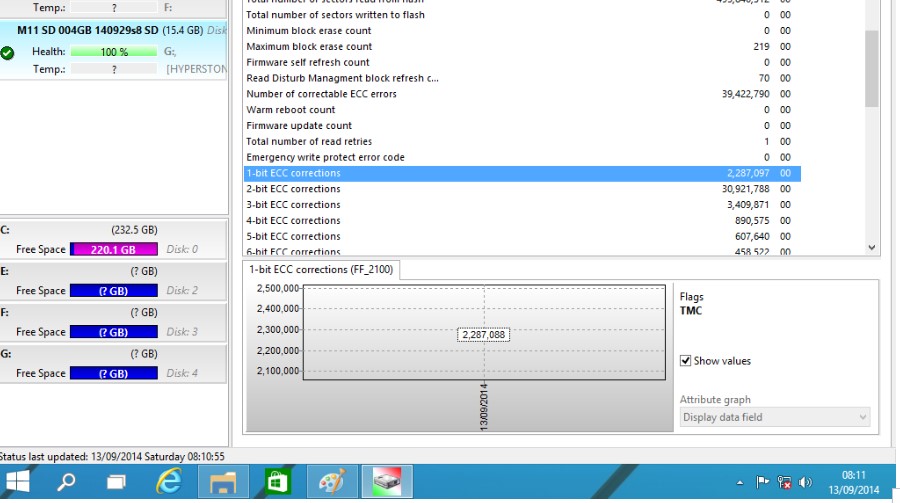900x503 pixels.
Task: Select the 1-bit ECC corrections row
Action: [x=522, y=173]
